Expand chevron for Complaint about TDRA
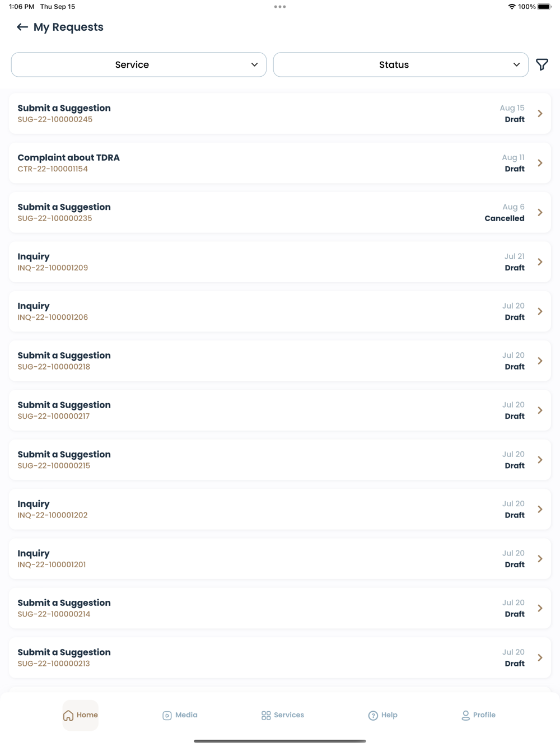Viewport: 560px width, 747px height. click(540, 163)
